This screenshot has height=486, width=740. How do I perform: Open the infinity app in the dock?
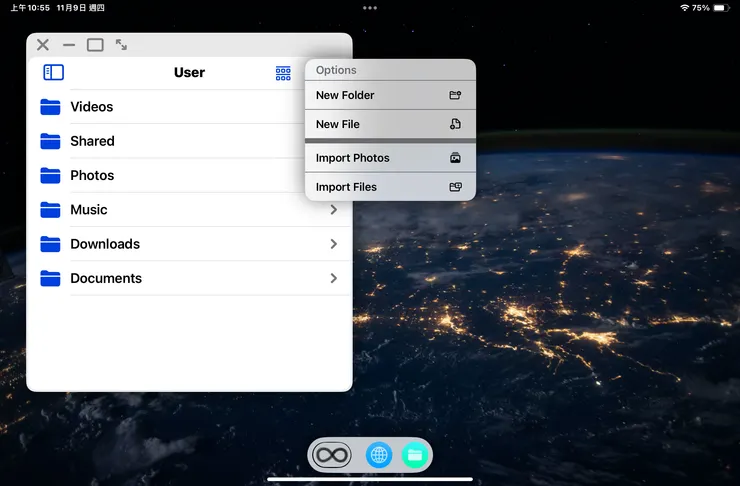tap(332, 455)
